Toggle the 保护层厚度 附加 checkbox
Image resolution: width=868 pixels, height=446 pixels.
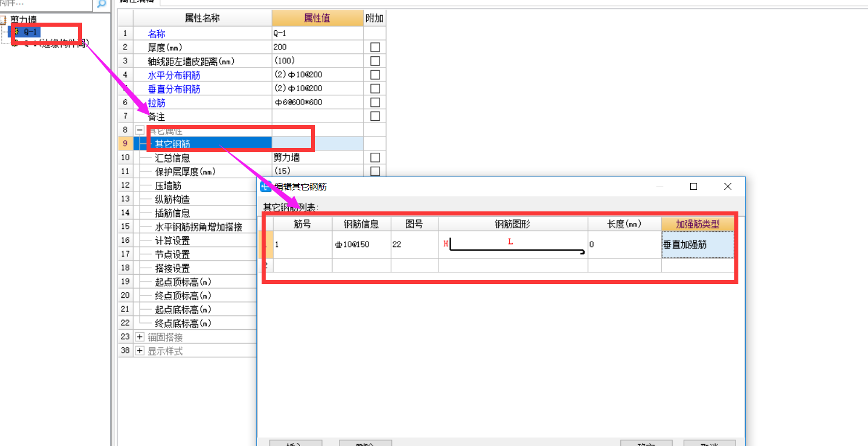click(x=375, y=171)
